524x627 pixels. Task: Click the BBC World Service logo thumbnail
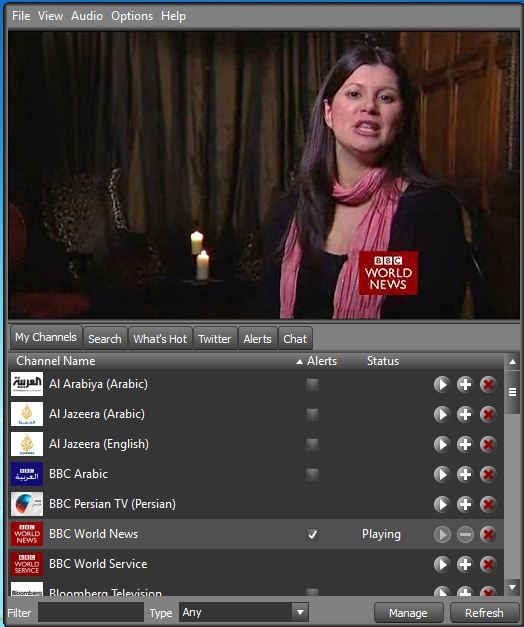tap(27, 564)
